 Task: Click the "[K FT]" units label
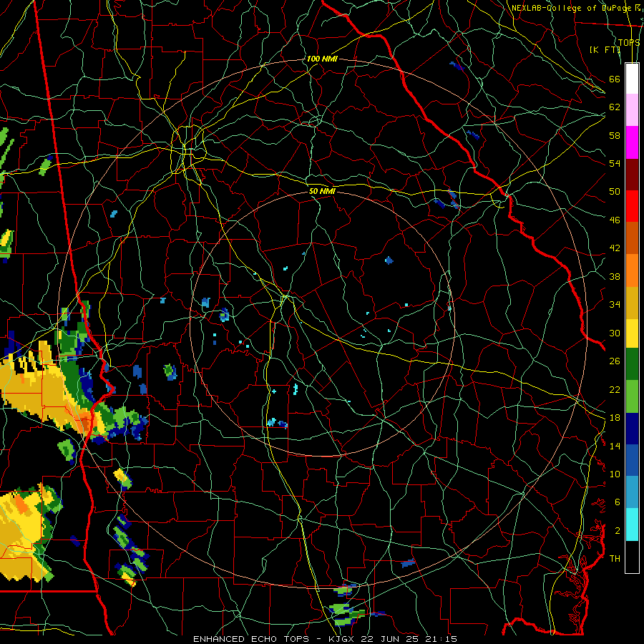(x=605, y=49)
